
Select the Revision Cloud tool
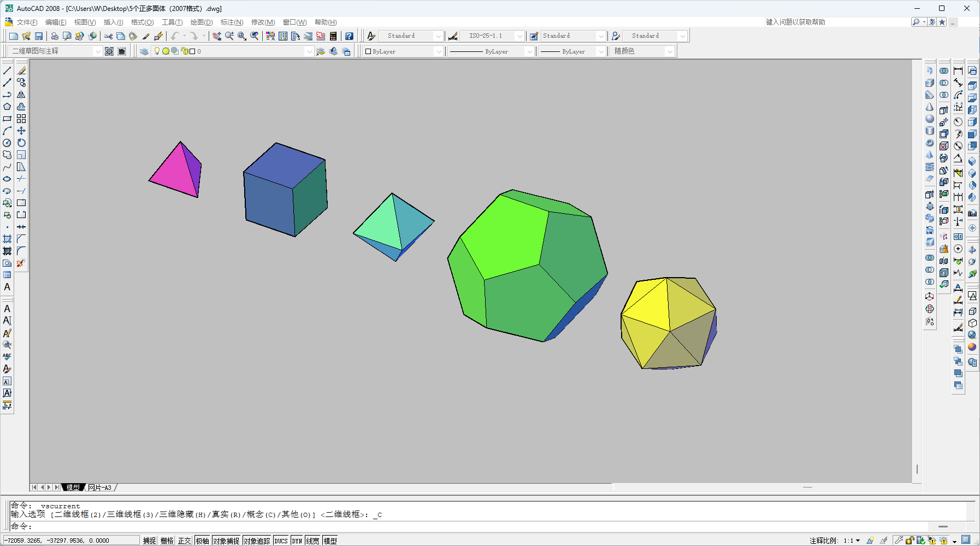click(7, 155)
